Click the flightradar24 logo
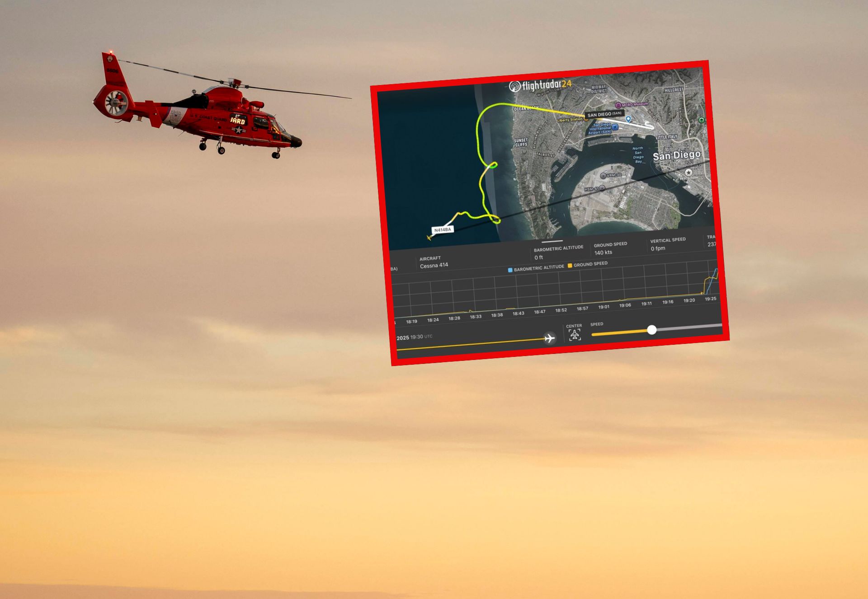This screenshot has height=599, width=868. 541,85
